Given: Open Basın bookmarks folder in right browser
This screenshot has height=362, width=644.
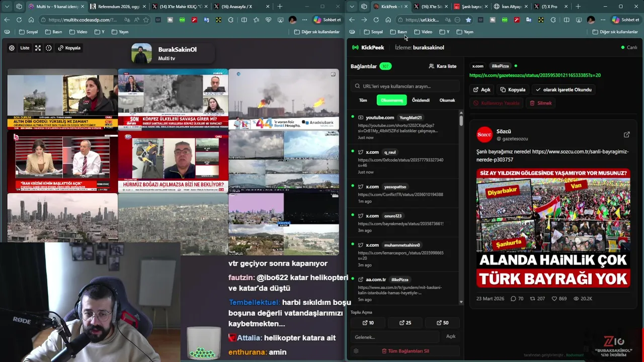Looking at the screenshot, I should tap(398, 32).
